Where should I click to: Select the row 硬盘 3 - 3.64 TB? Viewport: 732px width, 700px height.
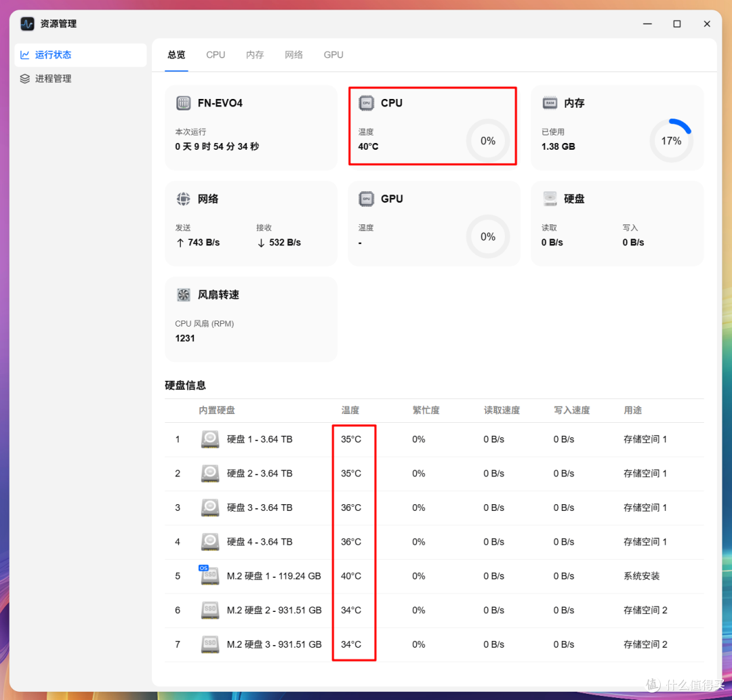[434, 508]
